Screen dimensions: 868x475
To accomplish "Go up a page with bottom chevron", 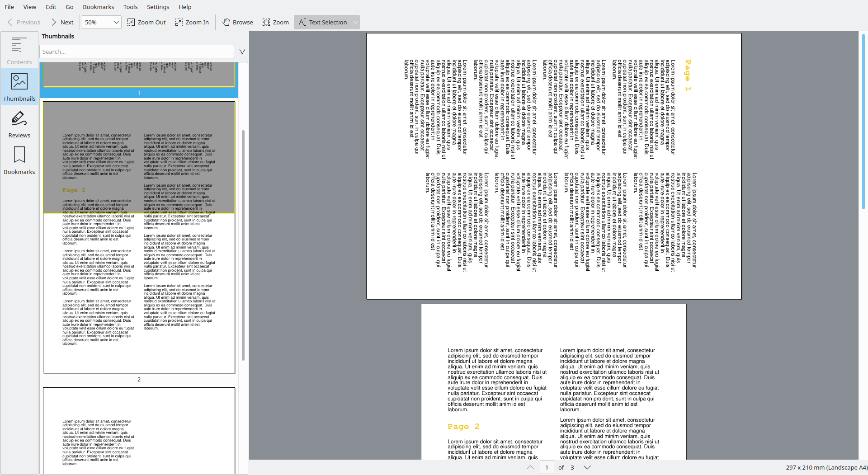I will tap(530, 467).
